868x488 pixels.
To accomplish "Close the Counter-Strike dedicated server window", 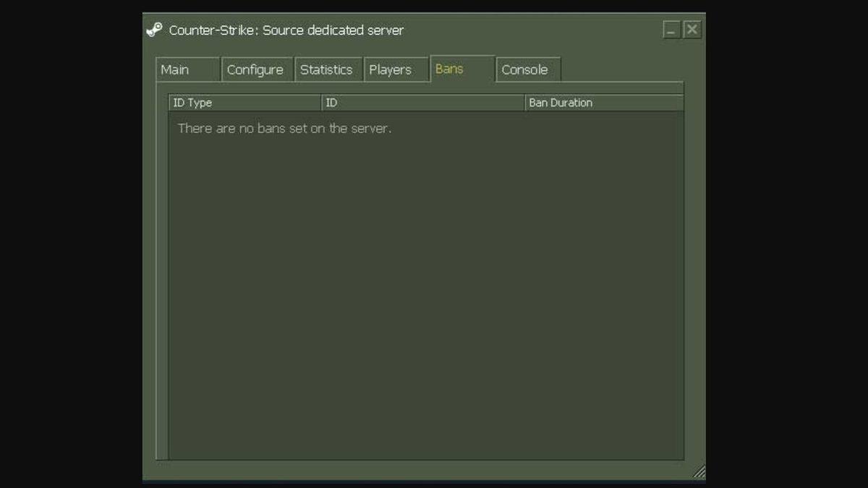I will point(692,30).
